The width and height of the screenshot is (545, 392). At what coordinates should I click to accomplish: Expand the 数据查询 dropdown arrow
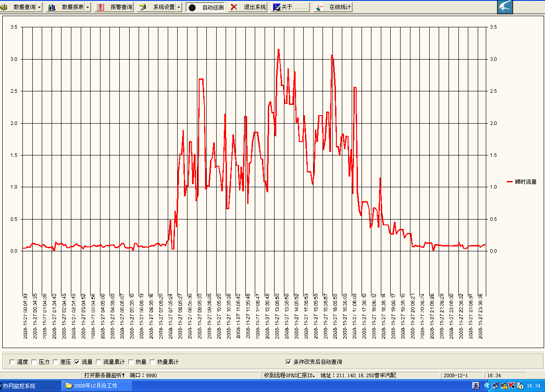pos(39,7)
